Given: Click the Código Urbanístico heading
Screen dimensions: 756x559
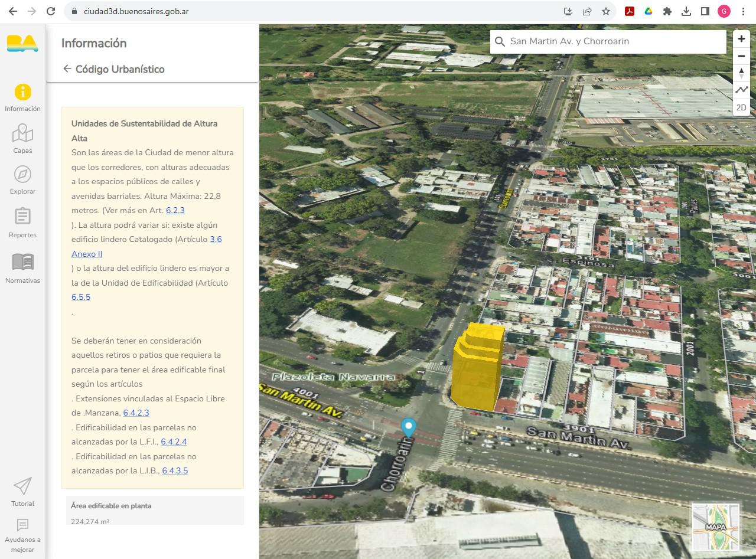Looking at the screenshot, I should (120, 69).
